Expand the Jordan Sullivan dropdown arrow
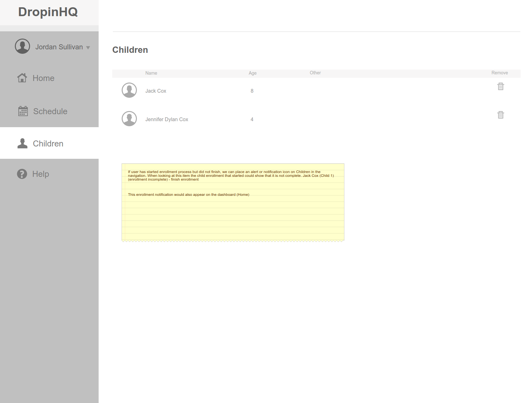The image size is (532, 403). click(x=88, y=48)
